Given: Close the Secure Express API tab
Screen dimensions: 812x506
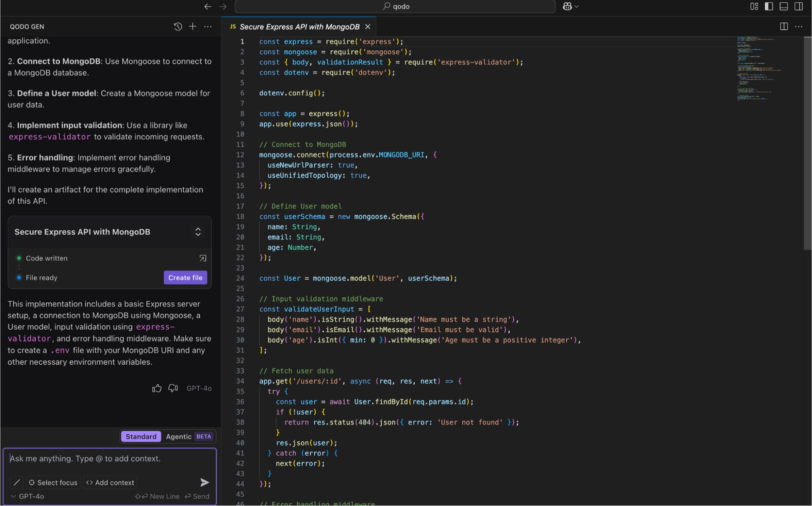Looking at the screenshot, I should coord(368,27).
